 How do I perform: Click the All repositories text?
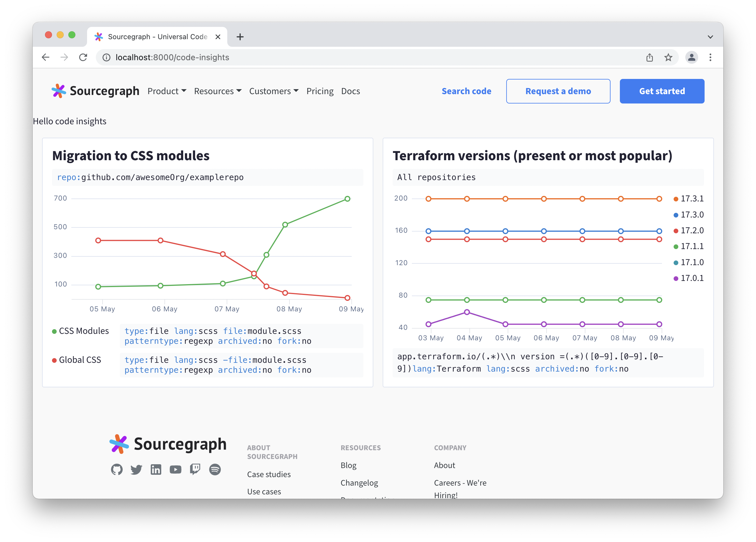coord(436,177)
